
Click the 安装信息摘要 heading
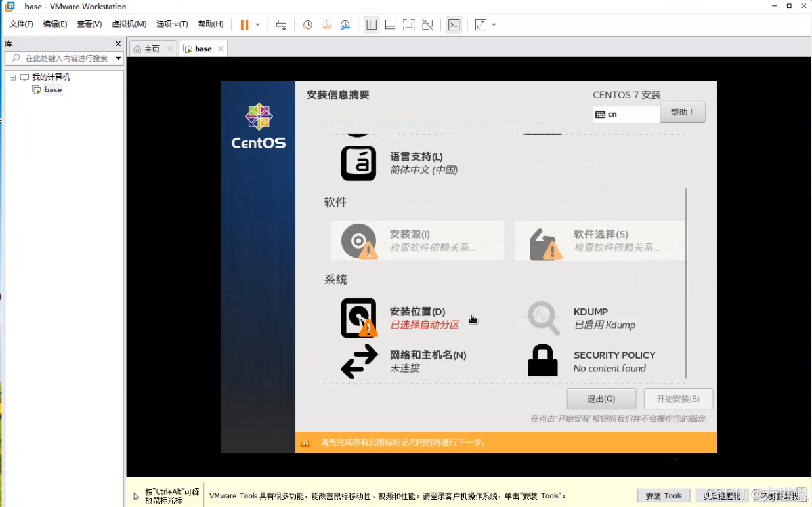[338, 95]
